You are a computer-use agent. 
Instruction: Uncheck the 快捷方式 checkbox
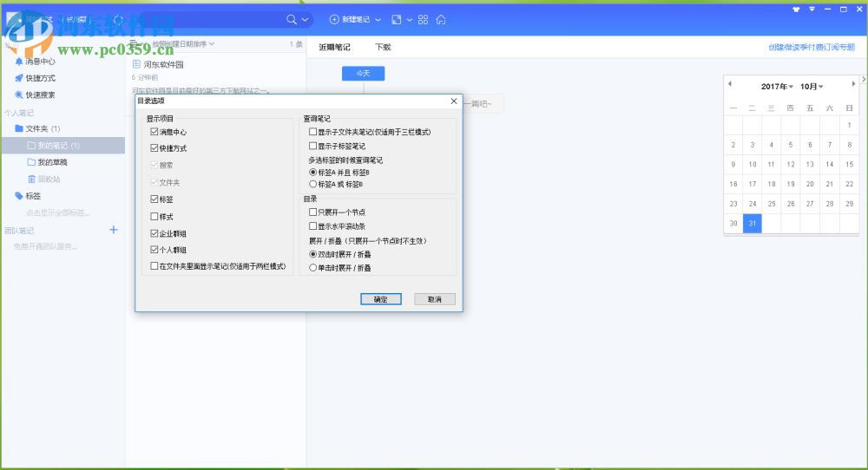155,147
